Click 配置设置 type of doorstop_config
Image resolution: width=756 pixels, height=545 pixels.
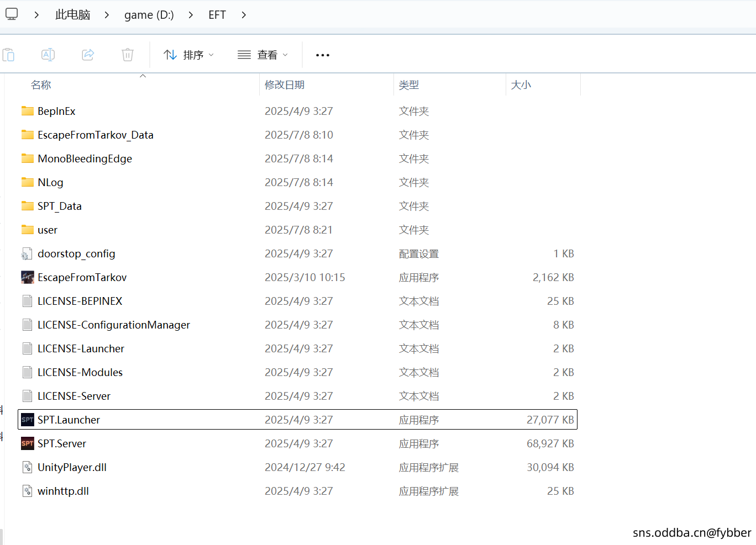click(x=419, y=253)
